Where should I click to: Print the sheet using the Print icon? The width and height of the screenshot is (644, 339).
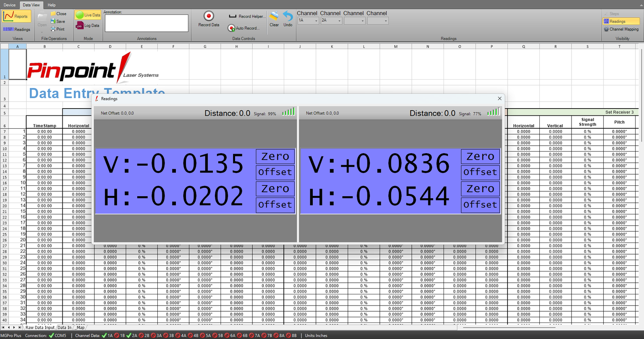(53, 29)
